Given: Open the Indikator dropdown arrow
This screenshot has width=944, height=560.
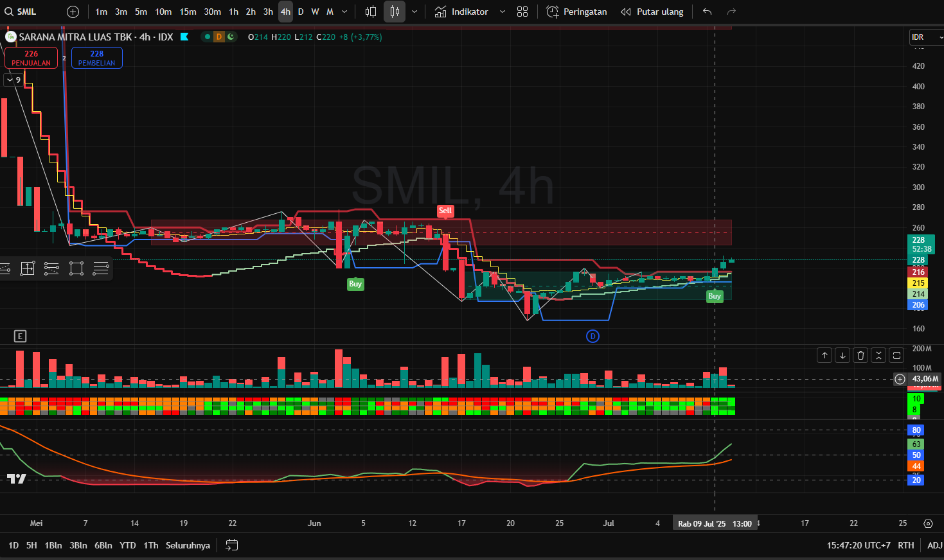Looking at the screenshot, I should [x=503, y=12].
